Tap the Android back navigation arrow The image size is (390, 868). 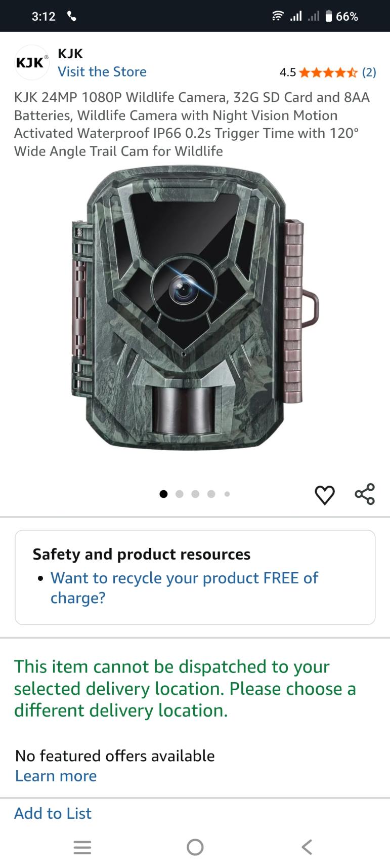point(307,847)
